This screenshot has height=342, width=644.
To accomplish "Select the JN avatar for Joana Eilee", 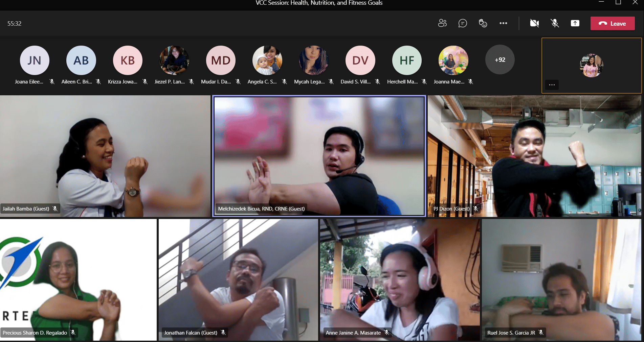I will (35, 60).
